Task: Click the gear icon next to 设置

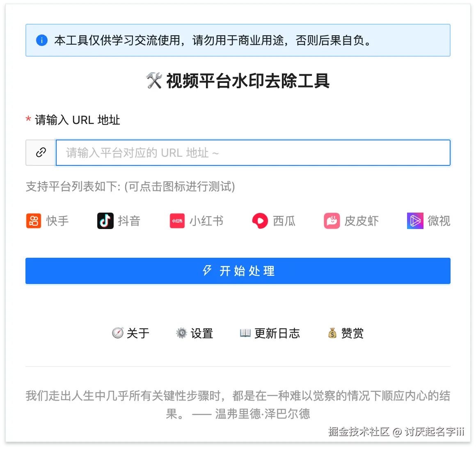Action: [x=181, y=333]
